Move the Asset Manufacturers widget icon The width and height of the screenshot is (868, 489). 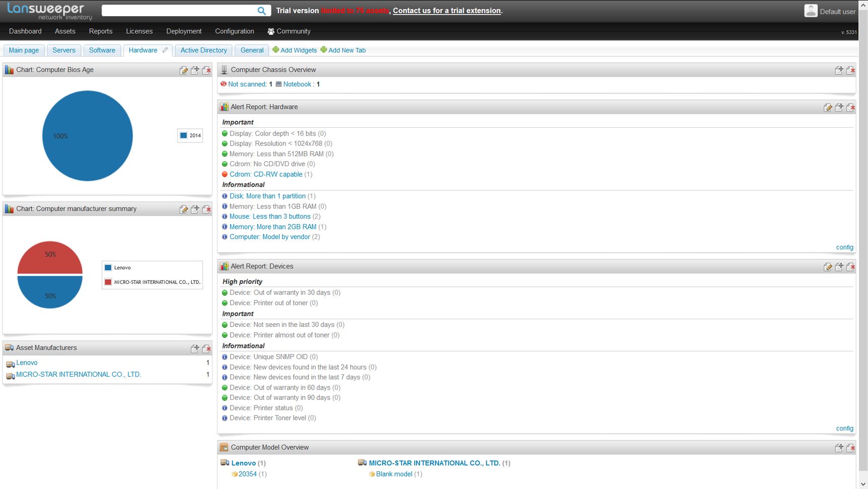(x=195, y=349)
